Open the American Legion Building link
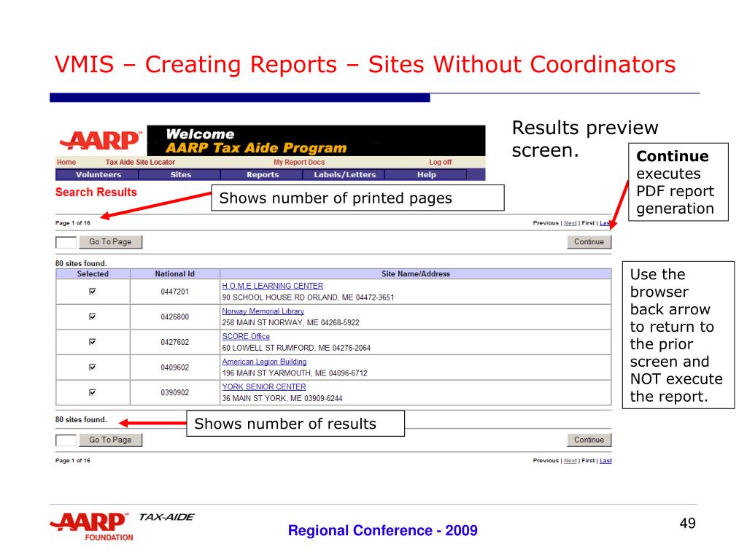Viewport: 747px width, 560px height. (264, 362)
